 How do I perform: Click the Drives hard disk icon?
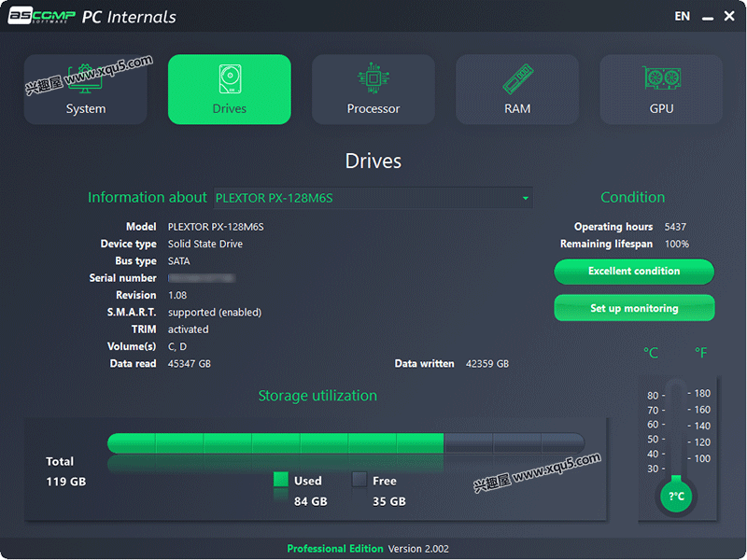[x=229, y=79]
